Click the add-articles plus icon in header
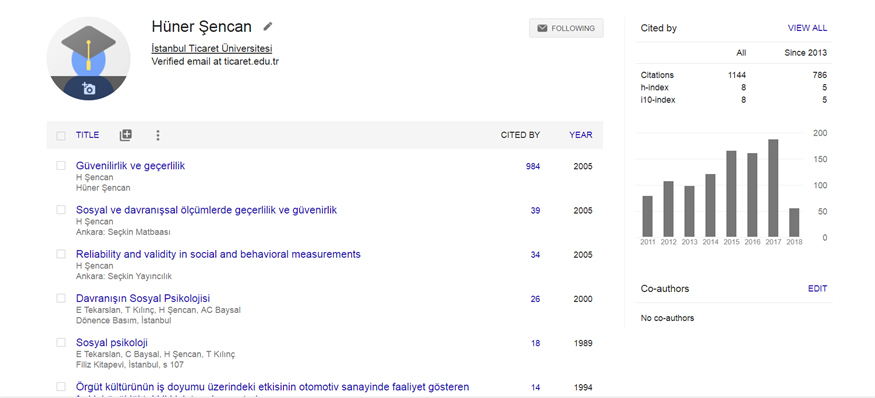The width and height of the screenshot is (875, 398). click(x=126, y=135)
